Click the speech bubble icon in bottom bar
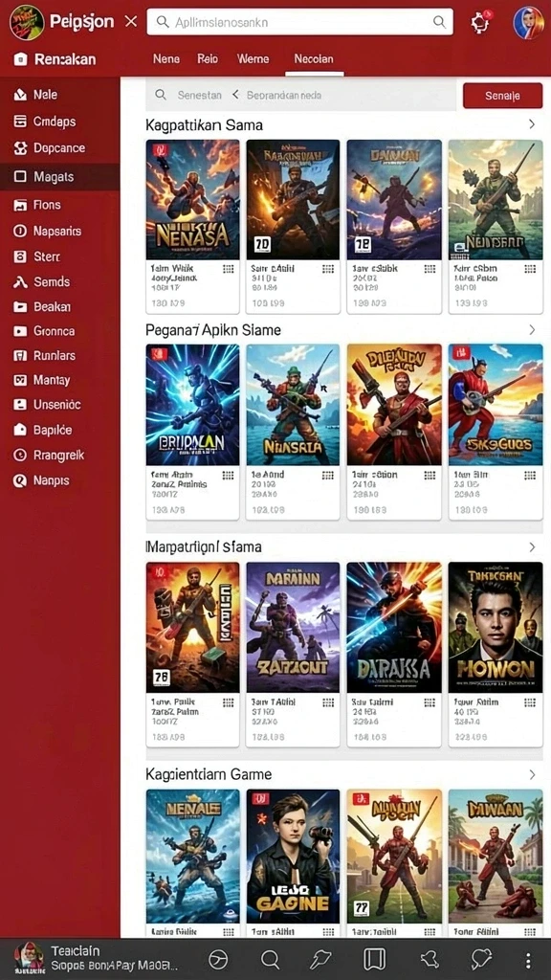This screenshot has width=551, height=980. tap(481, 959)
